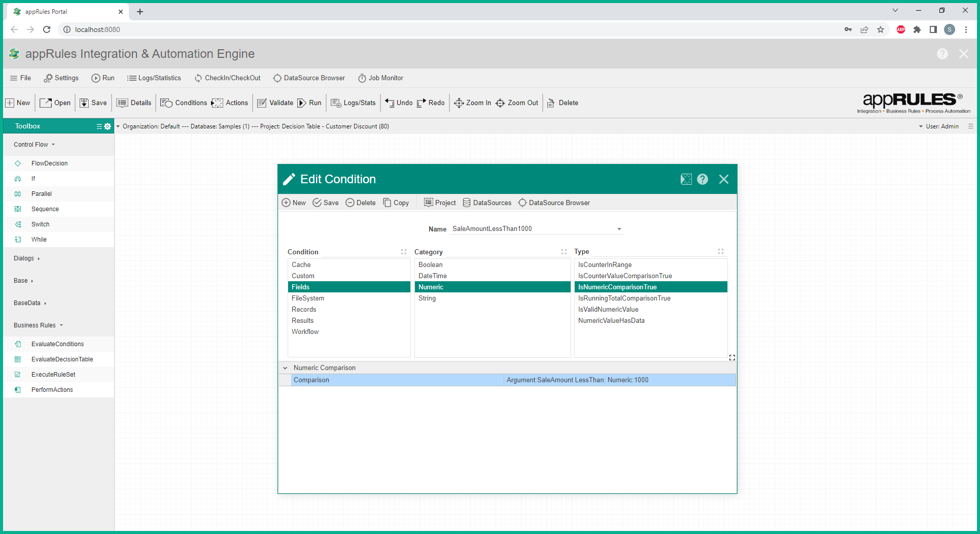
Task: Expand the Type list panel
Action: (720, 252)
